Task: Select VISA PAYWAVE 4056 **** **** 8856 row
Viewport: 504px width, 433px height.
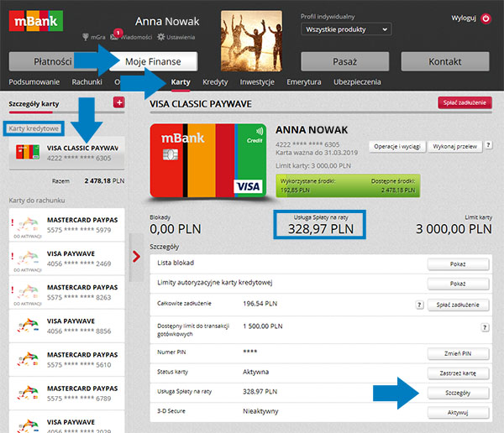Action: [x=67, y=326]
